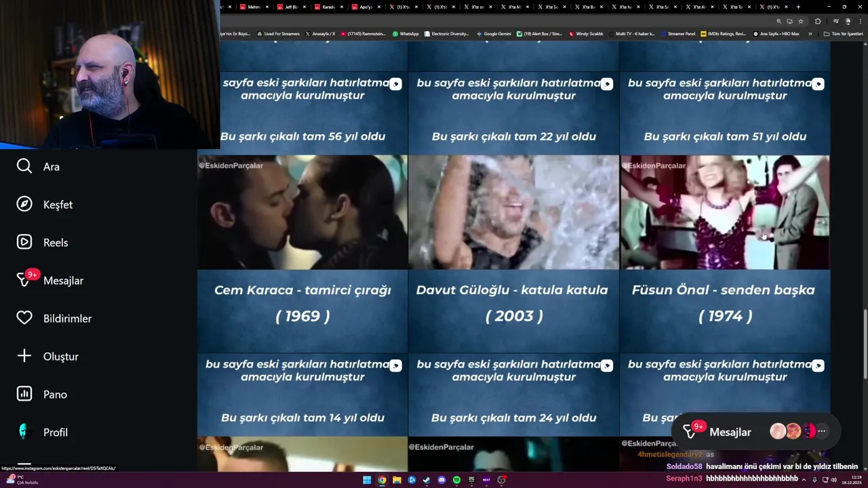Open Windows Start menu icon

(x=367, y=480)
